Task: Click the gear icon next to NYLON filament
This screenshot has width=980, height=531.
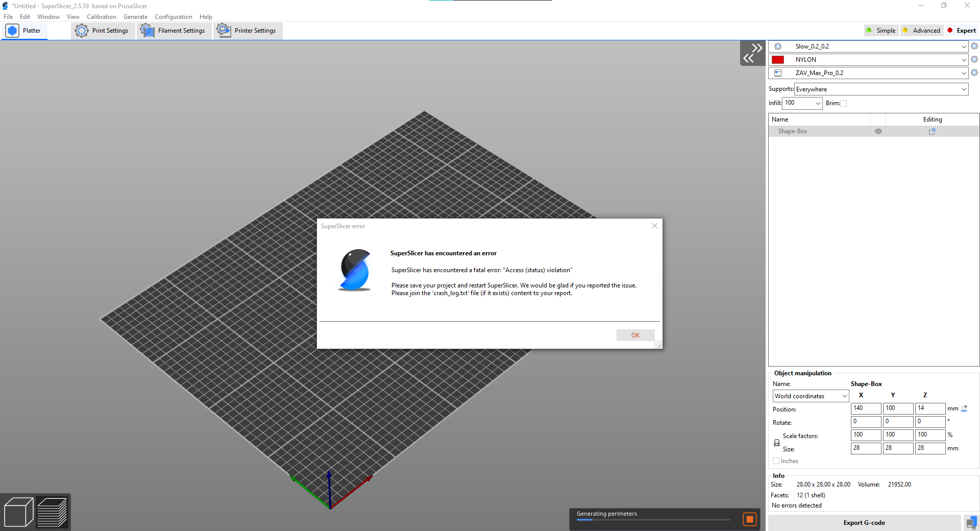Action: [x=975, y=59]
